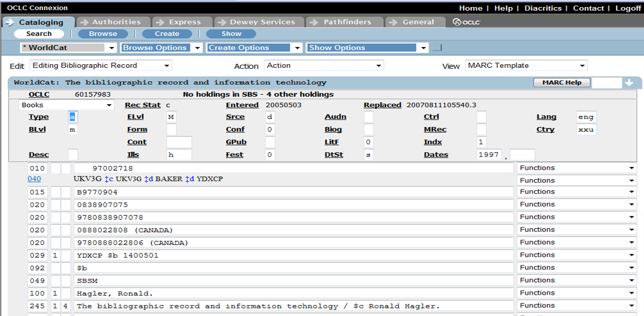Open the Books record type dropdown
Screen dimensions: 644x316
click(x=66, y=105)
